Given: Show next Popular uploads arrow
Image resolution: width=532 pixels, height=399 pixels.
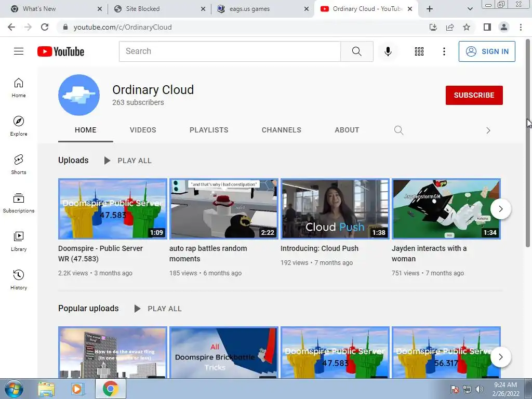Looking at the screenshot, I should 500,357.
